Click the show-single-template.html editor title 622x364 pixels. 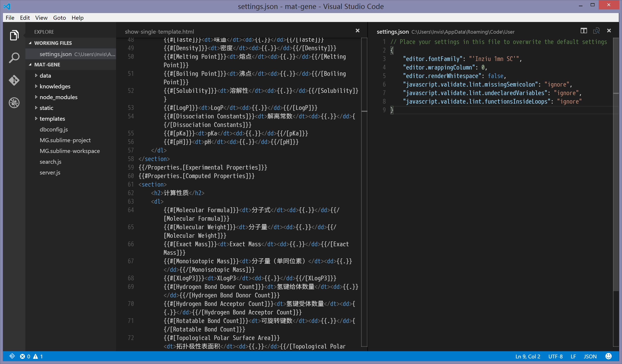[159, 32]
